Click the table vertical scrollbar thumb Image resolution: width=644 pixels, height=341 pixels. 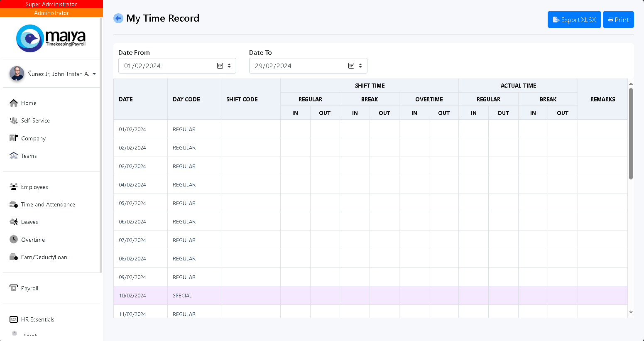pos(631,133)
